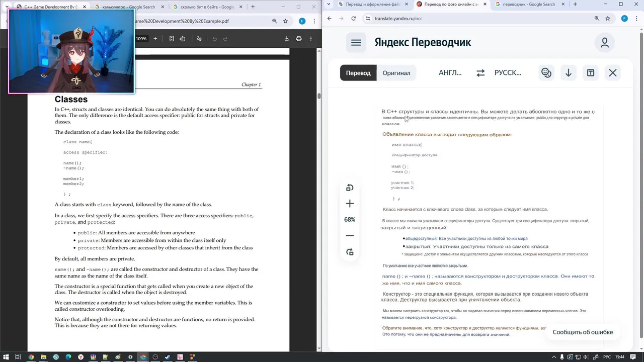Click Сообщить об ошибке button
Image resolution: width=644 pixels, height=362 pixels.
pos(583,332)
